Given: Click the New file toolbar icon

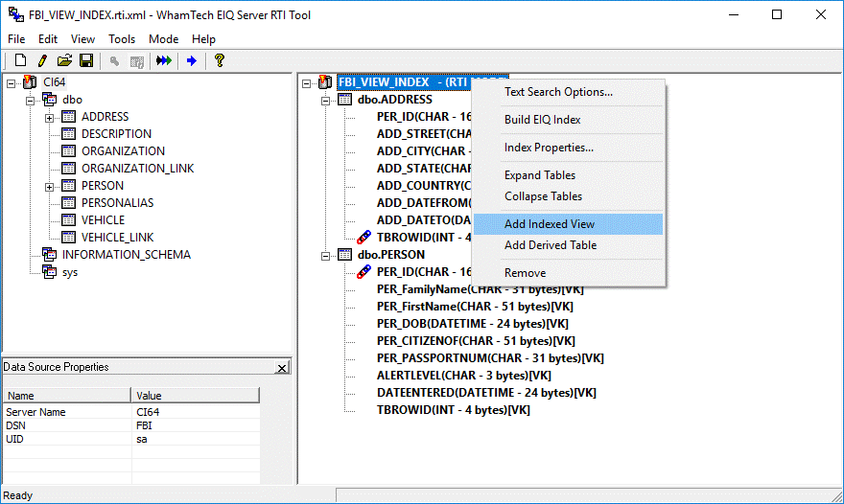Looking at the screenshot, I should (x=20, y=60).
